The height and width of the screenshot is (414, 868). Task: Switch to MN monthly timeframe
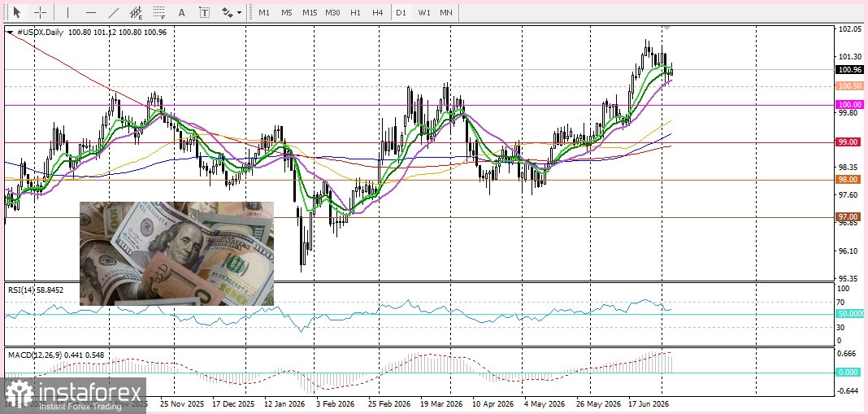coord(445,12)
